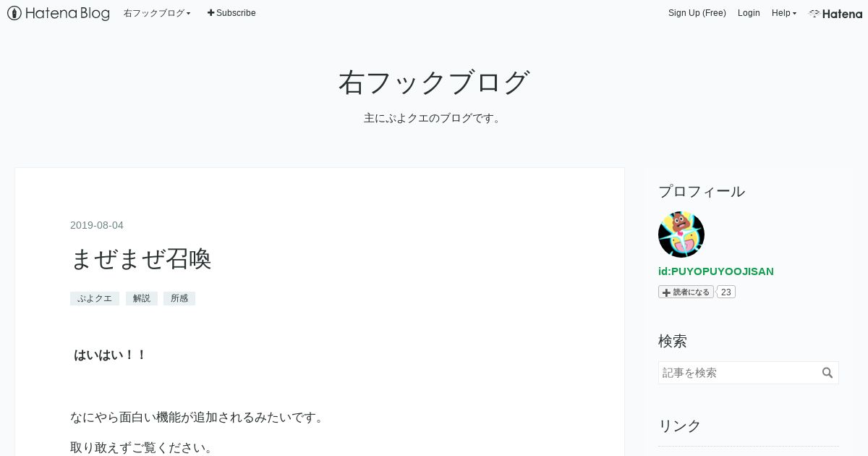
Task: Open the まぜまぜ召喚 article title
Action: [141, 258]
